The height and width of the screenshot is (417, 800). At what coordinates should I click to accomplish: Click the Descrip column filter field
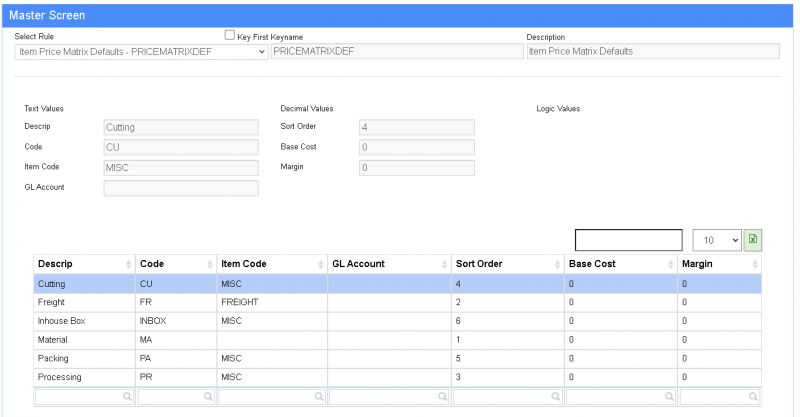tap(83, 397)
